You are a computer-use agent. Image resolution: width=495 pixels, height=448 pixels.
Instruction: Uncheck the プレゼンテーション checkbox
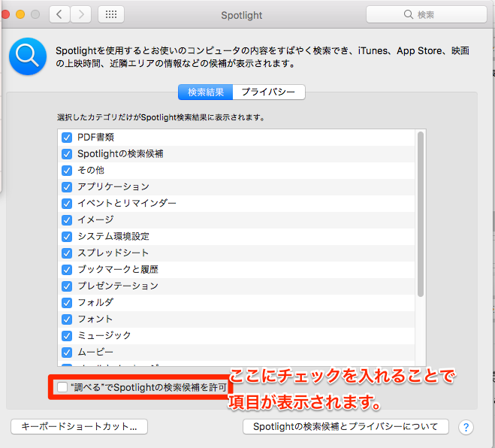tap(67, 286)
